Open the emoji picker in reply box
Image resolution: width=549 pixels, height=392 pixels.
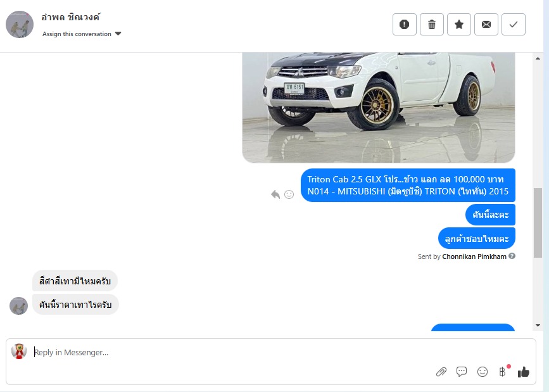(x=483, y=372)
